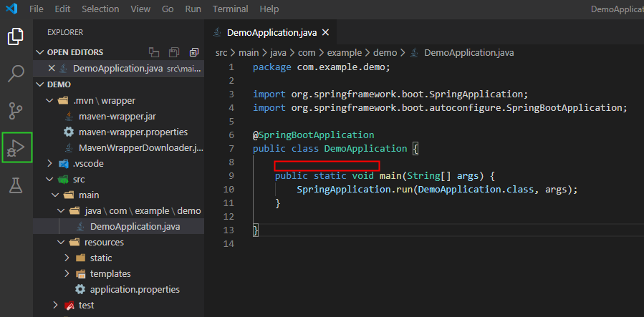644x317 pixels.
Task: Click 'SpringApplication.run' on line 10
Action: (355, 190)
